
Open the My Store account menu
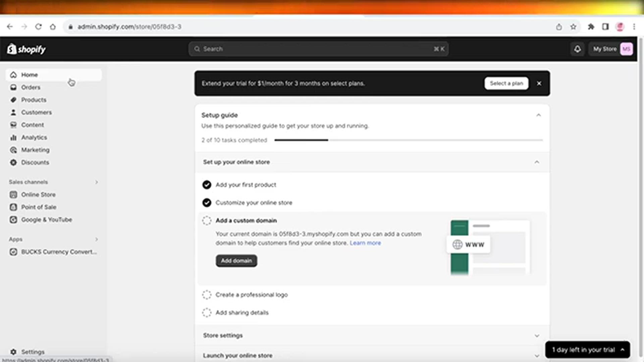(x=610, y=49)
